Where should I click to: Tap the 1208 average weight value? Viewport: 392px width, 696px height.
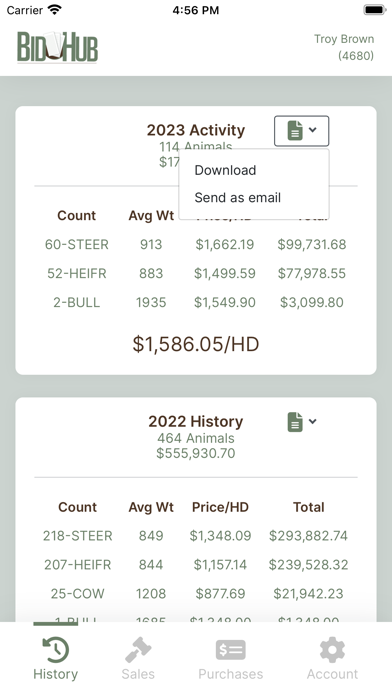[x=151, y=593]
